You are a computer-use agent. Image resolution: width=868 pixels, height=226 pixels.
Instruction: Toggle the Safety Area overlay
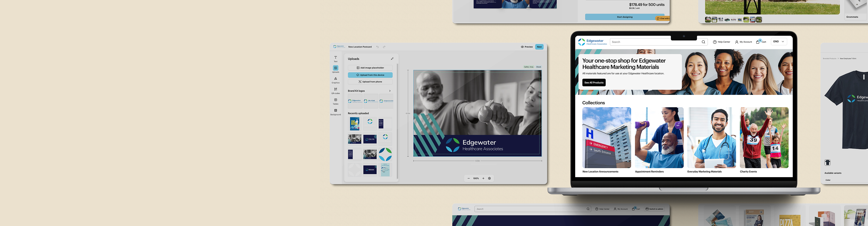529,67
